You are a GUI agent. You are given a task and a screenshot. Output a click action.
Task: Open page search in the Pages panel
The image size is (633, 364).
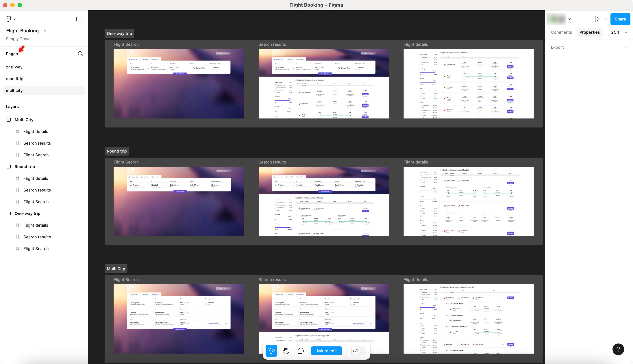pyautogui.click(x=80, y=53)
